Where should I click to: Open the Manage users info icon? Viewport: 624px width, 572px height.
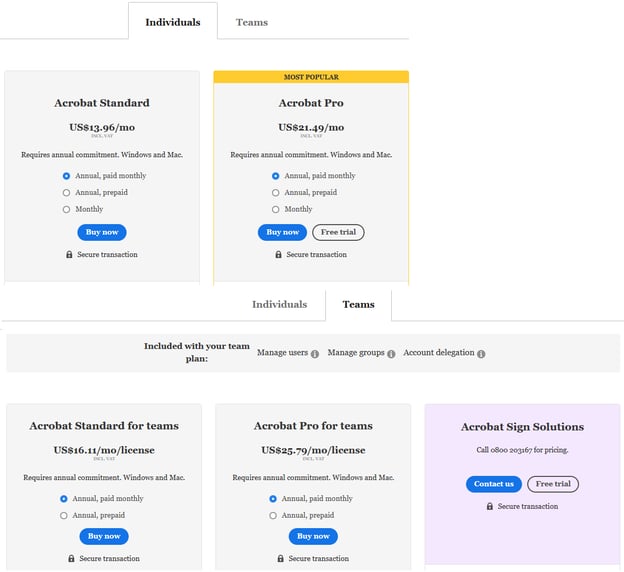pos(315,353)
